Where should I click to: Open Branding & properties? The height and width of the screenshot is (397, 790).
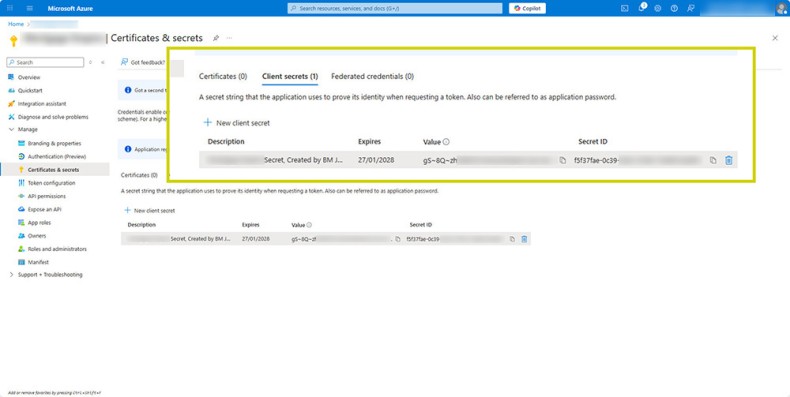[x=54, y=143]
